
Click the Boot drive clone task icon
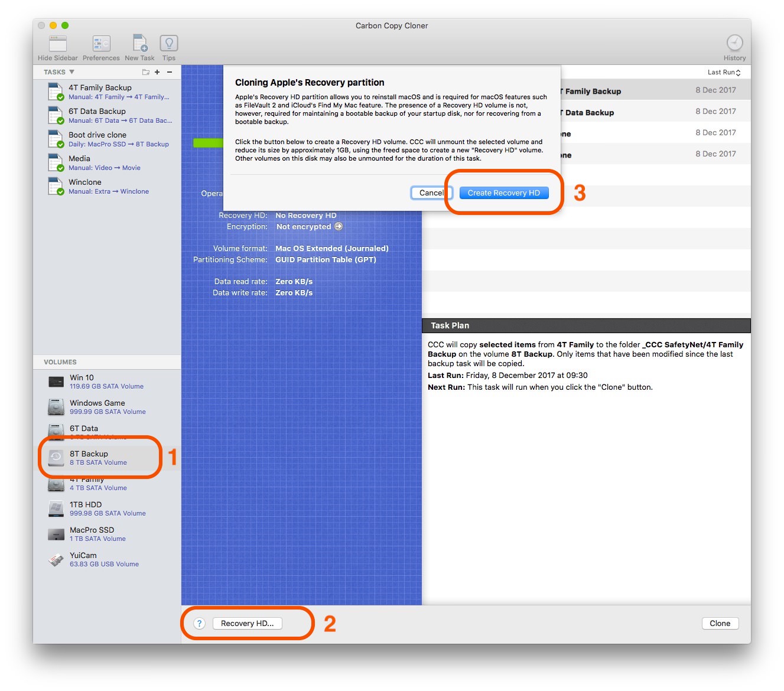click(56, 139)
